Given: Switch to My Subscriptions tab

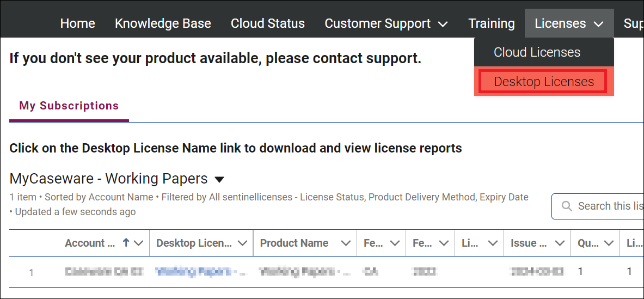Looking at the screenshot, I should pos(69,106).
